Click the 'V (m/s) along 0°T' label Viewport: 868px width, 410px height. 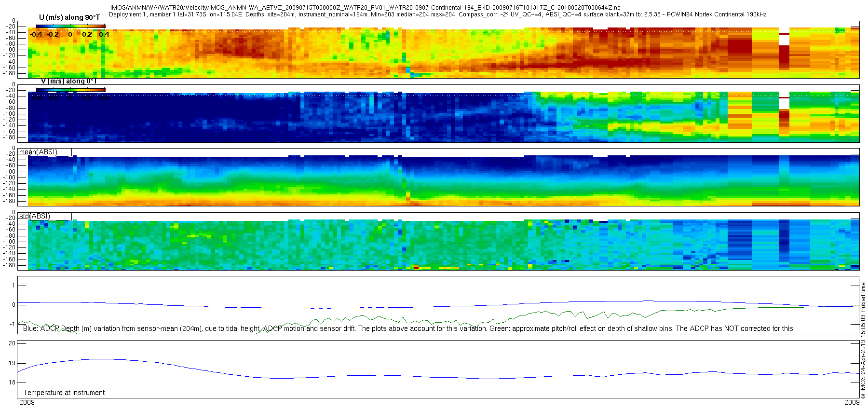pyautogui.click(x=69, y=82)
